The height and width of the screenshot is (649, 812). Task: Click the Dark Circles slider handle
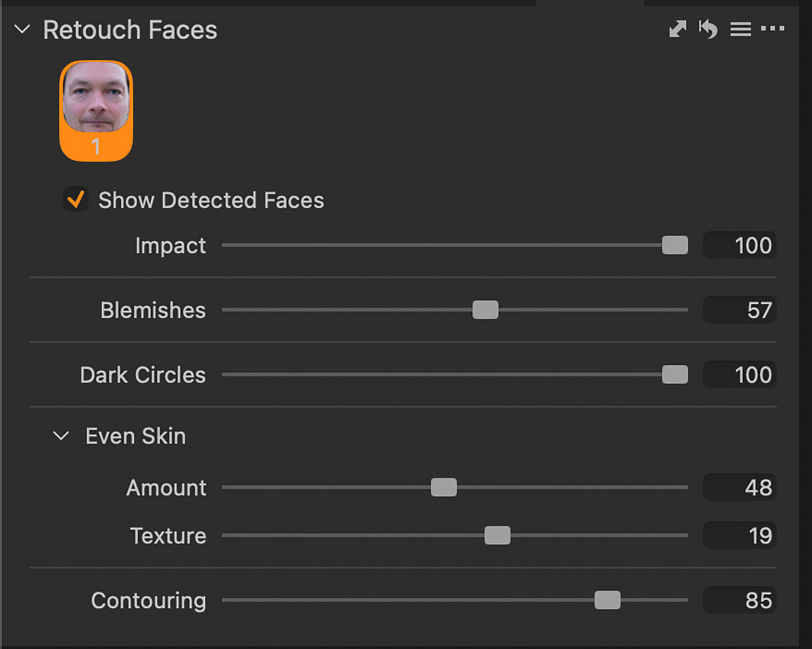675,375
